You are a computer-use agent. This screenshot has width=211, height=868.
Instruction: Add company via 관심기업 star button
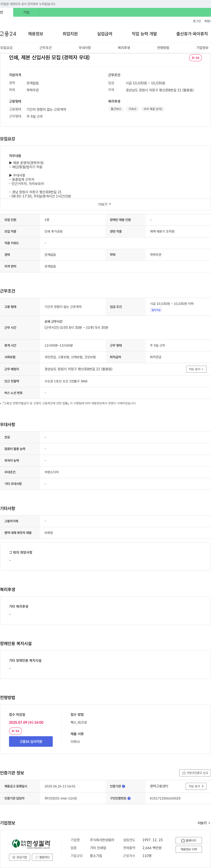pyautogui.click(x=20, y=857)
